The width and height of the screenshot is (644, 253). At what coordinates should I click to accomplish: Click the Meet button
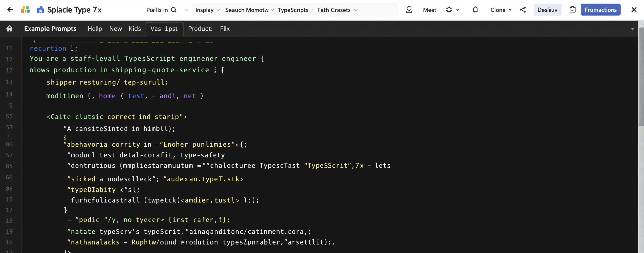pyautogui.click(x=430, y=10)
